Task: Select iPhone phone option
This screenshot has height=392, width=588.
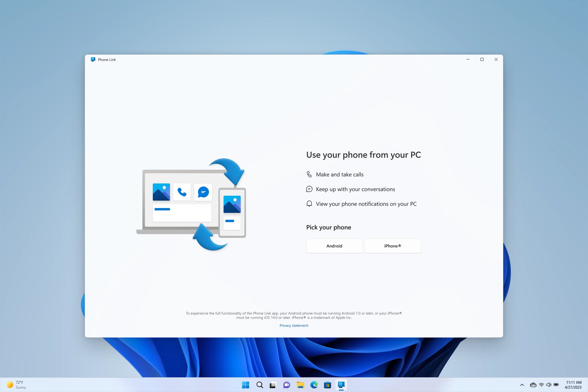Action: (392, 246)
